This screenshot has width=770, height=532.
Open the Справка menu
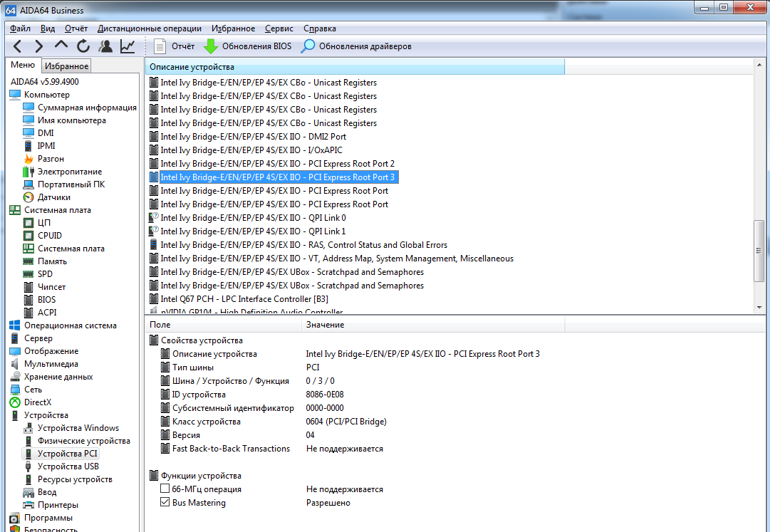[320, 28]
